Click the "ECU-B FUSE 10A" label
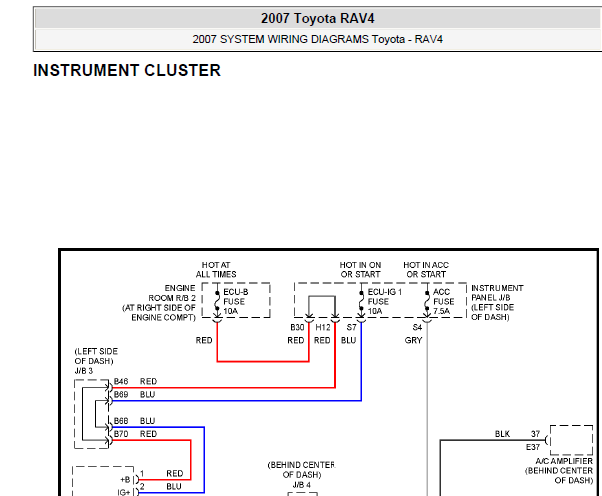The image size is (602, 496). [x=235, y=301]
